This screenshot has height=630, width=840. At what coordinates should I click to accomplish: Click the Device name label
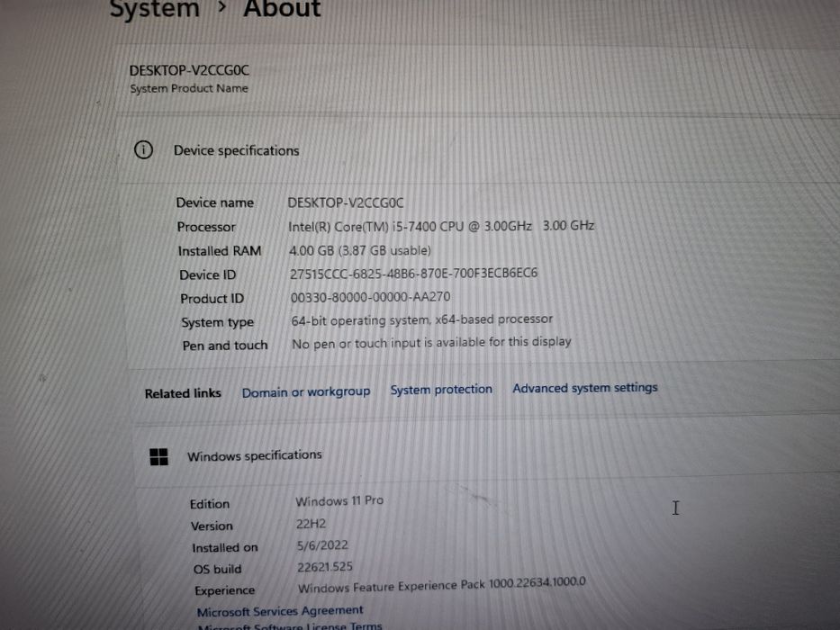coord(215,203)
